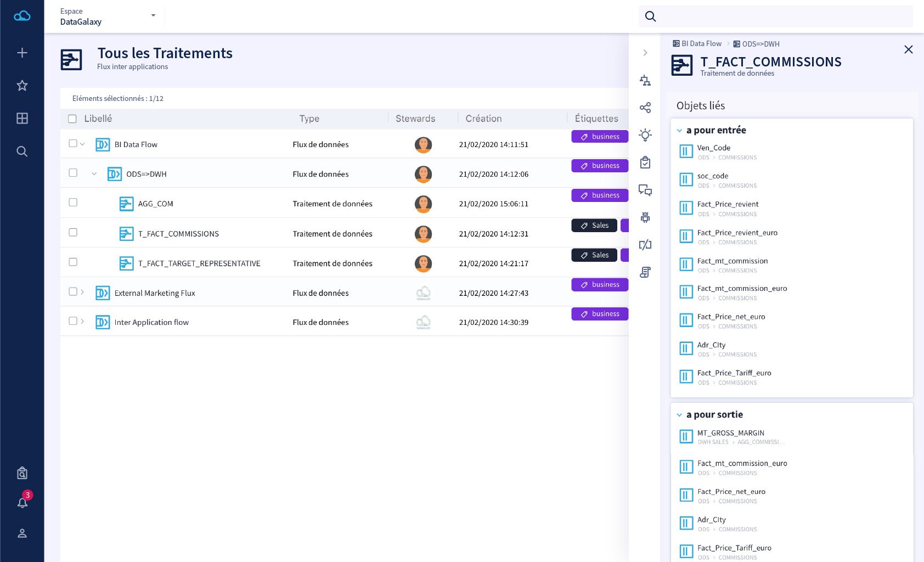Click the favorites star in sidebar
The width and height of the screenshot is (924, 562).
tap(22, 86)
